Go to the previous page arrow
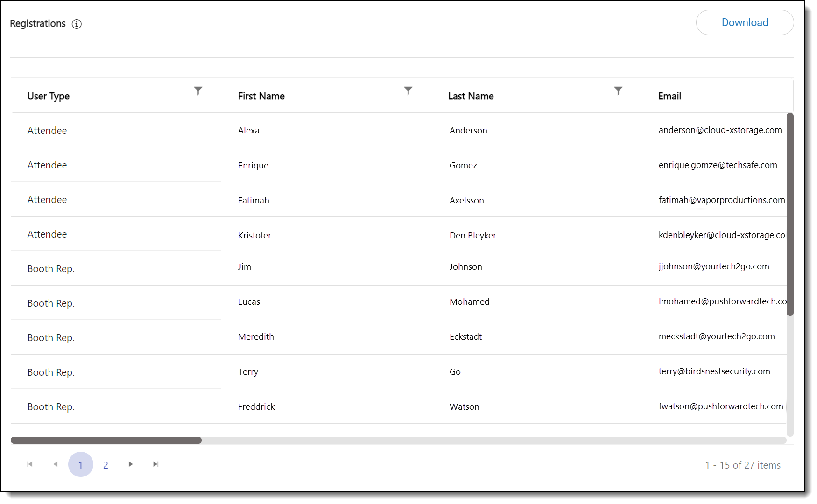Image resolution: width=817 pixels, height=504 pixels. coord(56,464)
